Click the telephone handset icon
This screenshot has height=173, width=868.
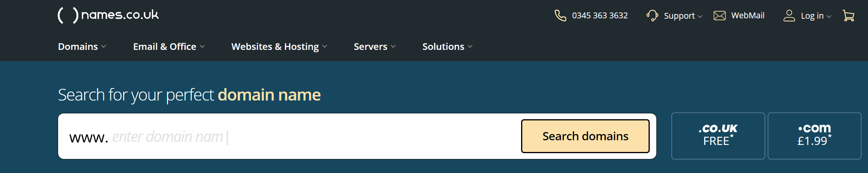click(560, 16)
